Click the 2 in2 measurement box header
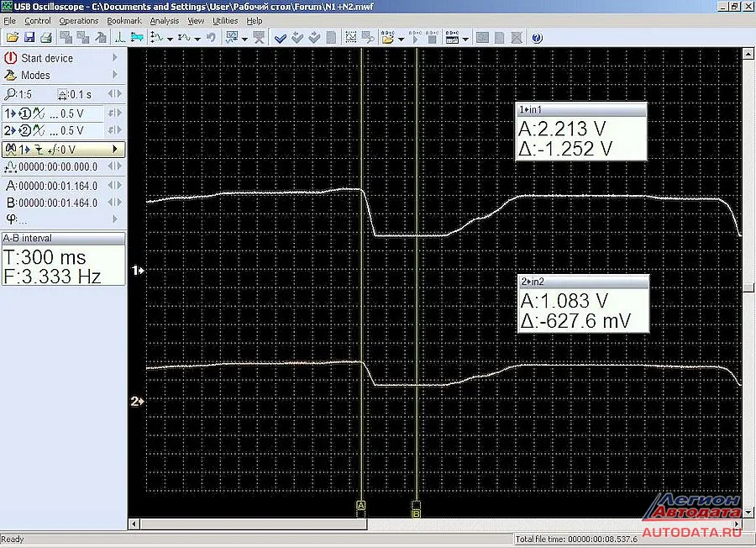The height and width of the screenshot is (548, 756). (584, 282)
